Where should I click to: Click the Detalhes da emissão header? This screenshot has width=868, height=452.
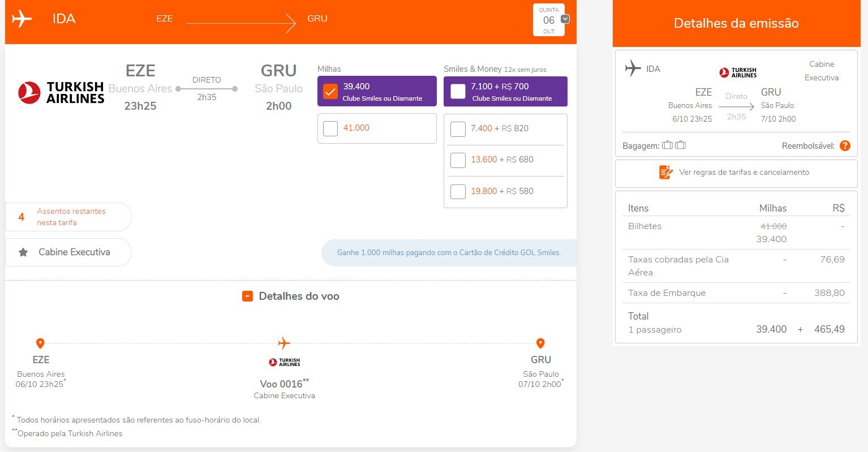pos(736,23)
